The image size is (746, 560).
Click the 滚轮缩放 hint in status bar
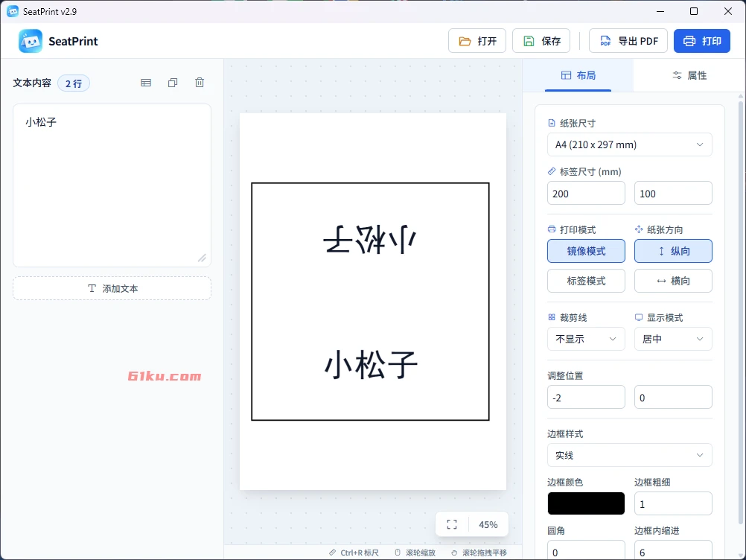pos(415,553)
